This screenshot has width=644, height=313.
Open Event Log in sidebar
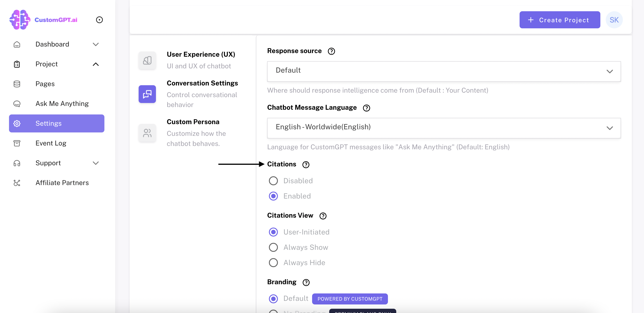click(x=51, y=143)
